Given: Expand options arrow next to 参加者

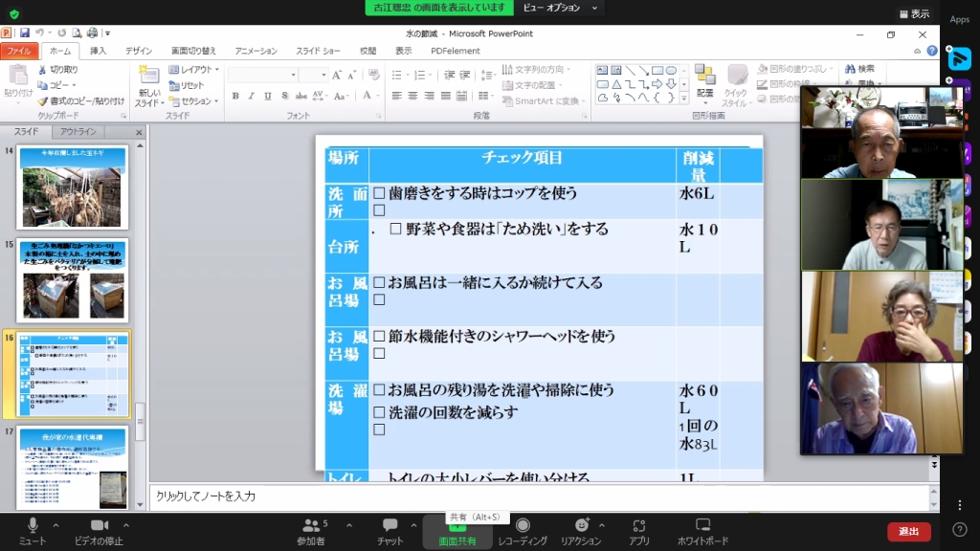Looking at the screenshot, I should click(x=348, y=525).
